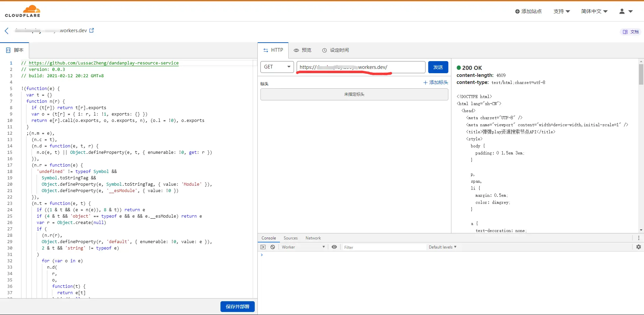Open the GitHub URL in code line 1

pyautogui.click(x=104, y=63)
